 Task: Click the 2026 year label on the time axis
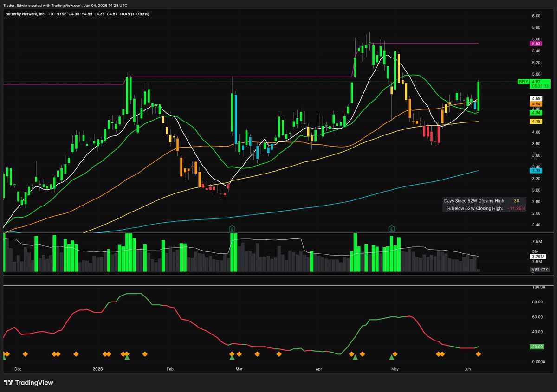click(97, 369)
